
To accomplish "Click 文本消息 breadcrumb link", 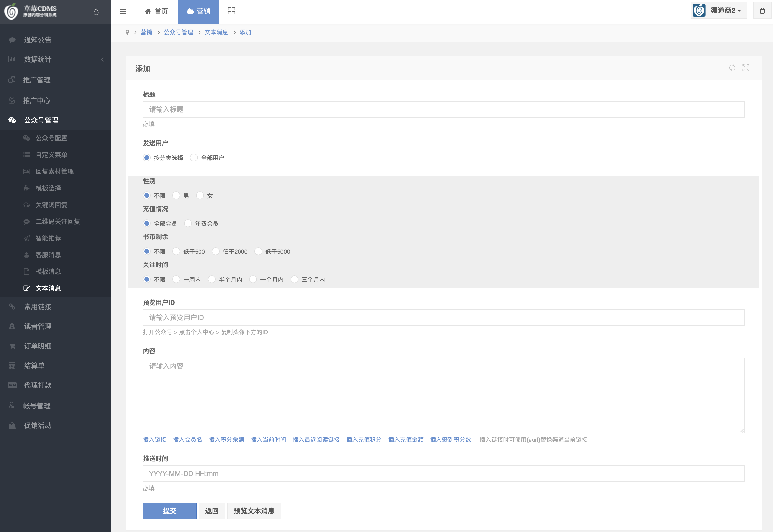I will coord(216,32).
